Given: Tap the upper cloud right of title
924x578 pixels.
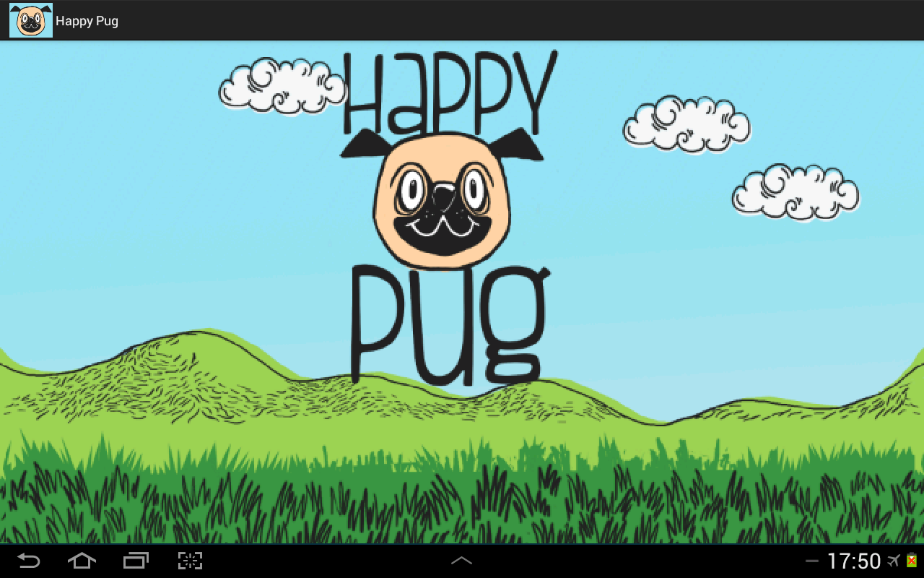Looking at the screenshot, I should pos(687,124).
